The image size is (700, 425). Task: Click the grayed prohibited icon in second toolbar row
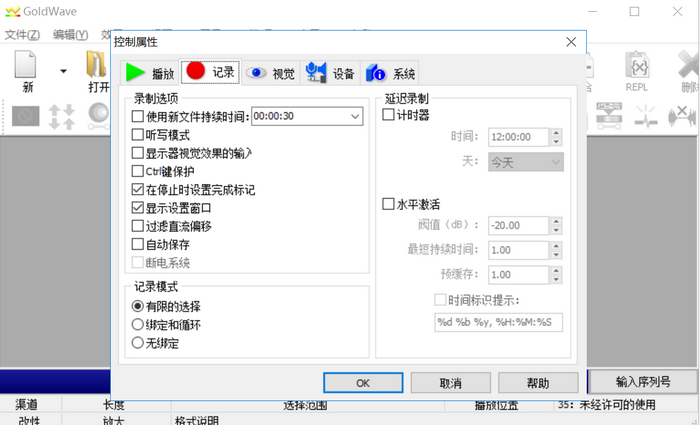tap(25, 116)
